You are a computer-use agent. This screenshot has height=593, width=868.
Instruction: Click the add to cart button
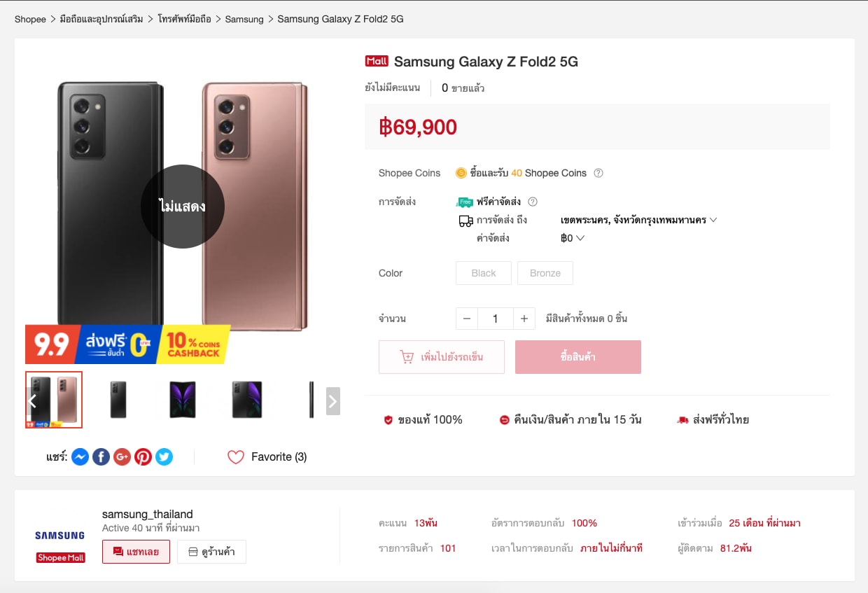[441, 357]
